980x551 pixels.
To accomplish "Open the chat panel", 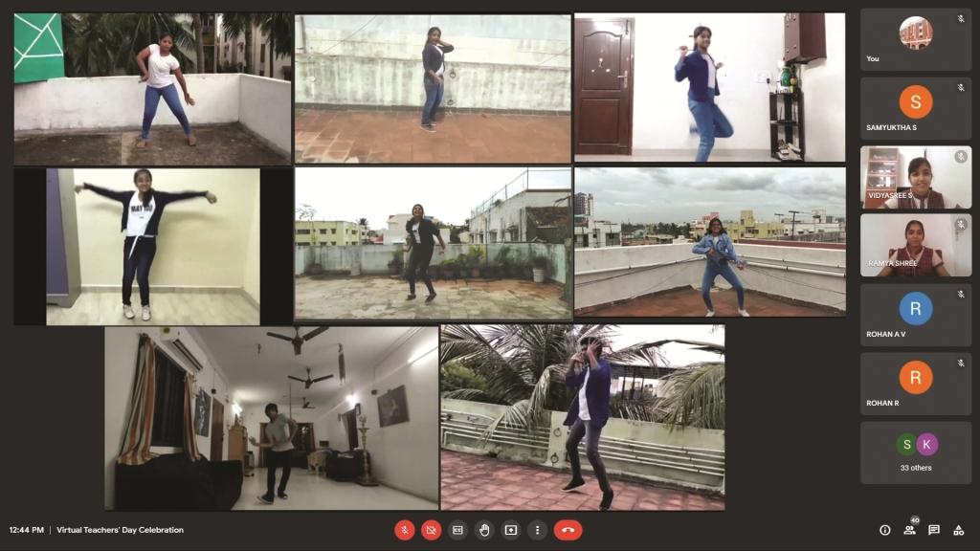I will click(934, 530).
